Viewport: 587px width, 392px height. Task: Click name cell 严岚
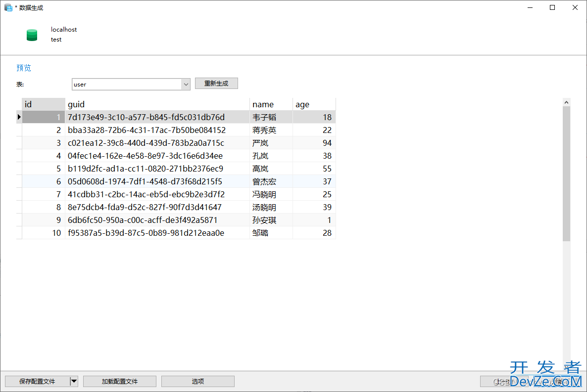[271, 143]
